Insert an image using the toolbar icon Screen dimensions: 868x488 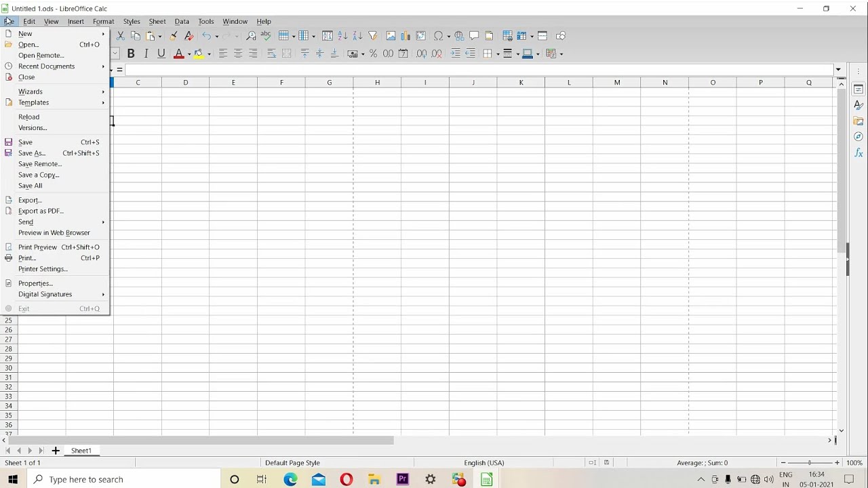coord(391,36)
